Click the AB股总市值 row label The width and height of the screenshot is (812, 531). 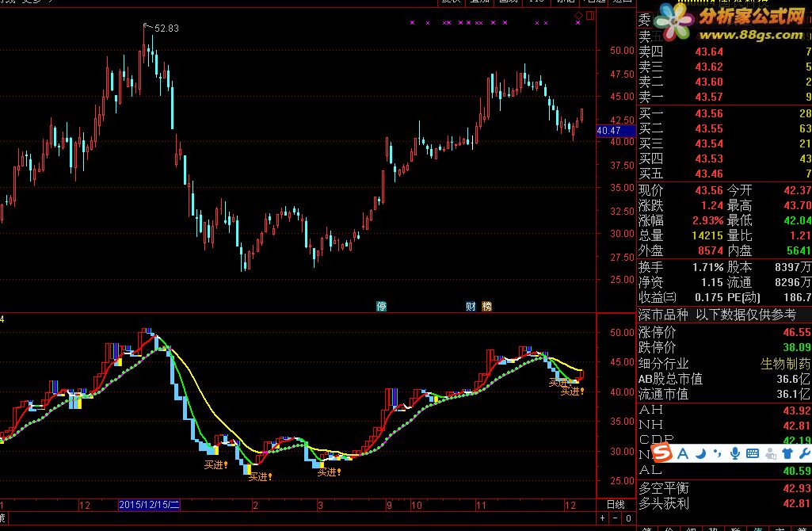coord(670,379)
